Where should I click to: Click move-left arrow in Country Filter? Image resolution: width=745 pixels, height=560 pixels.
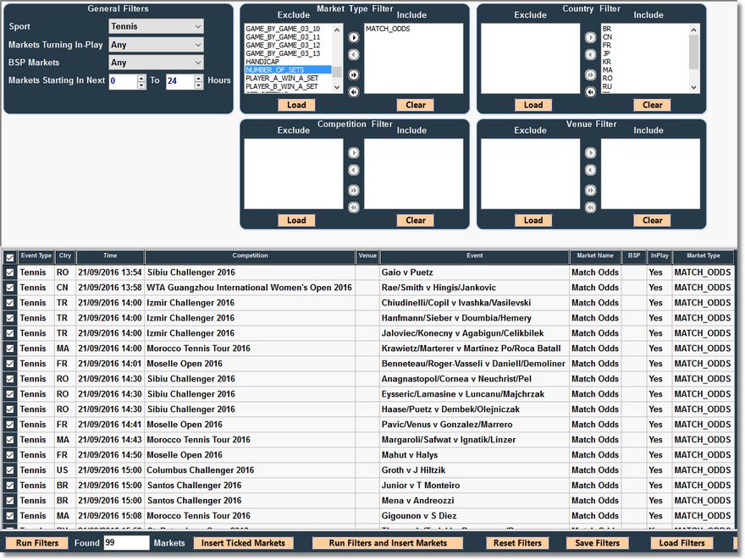pyautogui.click(x=590, y=55)
